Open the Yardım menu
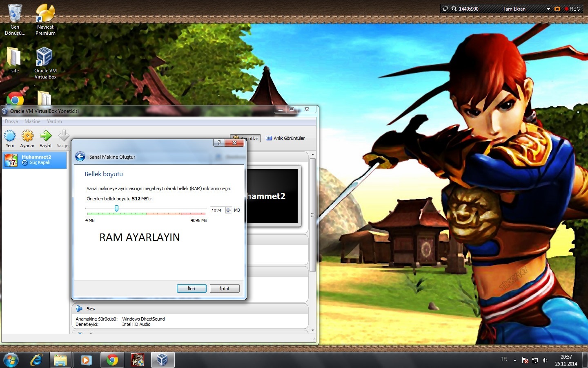The image size is (588, 368). tap(54, 121)
